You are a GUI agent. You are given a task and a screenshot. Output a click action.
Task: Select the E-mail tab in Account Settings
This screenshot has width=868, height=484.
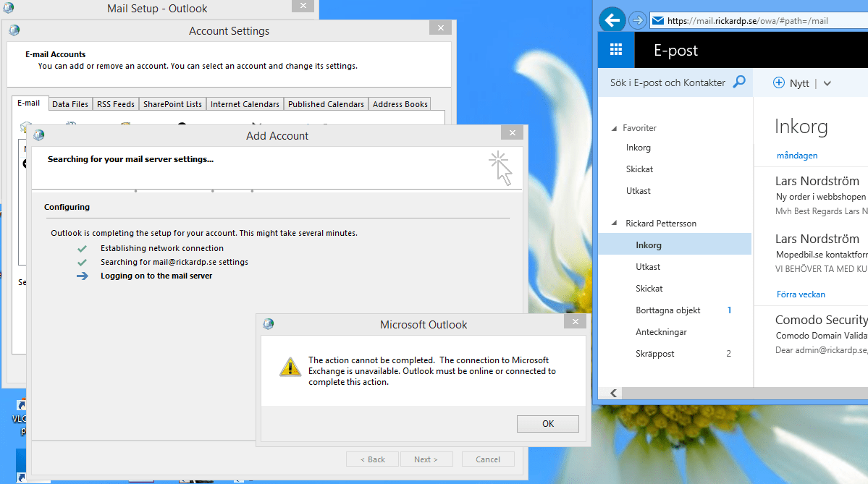(x=29, y=103)
